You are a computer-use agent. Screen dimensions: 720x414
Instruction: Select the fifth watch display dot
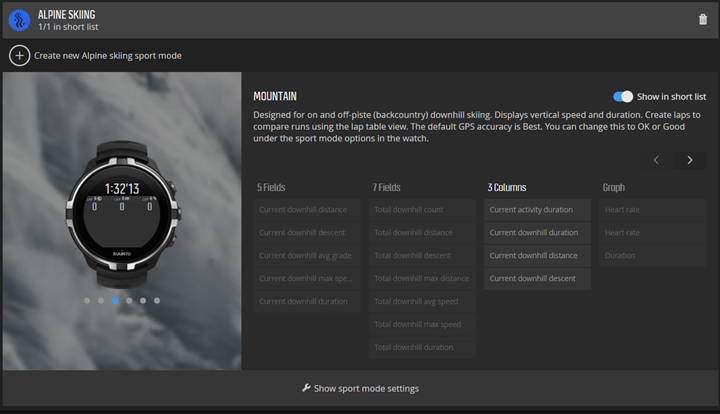coord(143,301)
